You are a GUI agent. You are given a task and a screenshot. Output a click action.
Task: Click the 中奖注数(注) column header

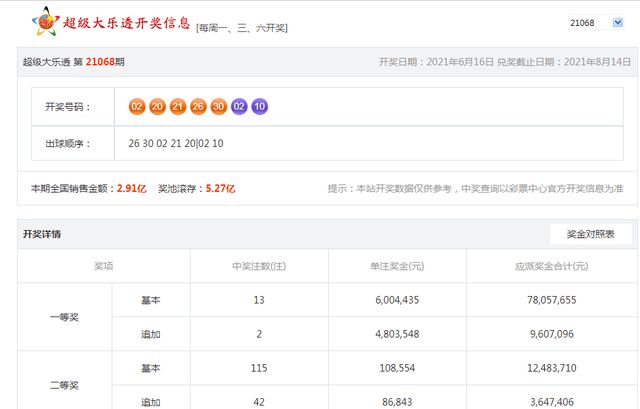pyautogui.click(x=259, y=266)
